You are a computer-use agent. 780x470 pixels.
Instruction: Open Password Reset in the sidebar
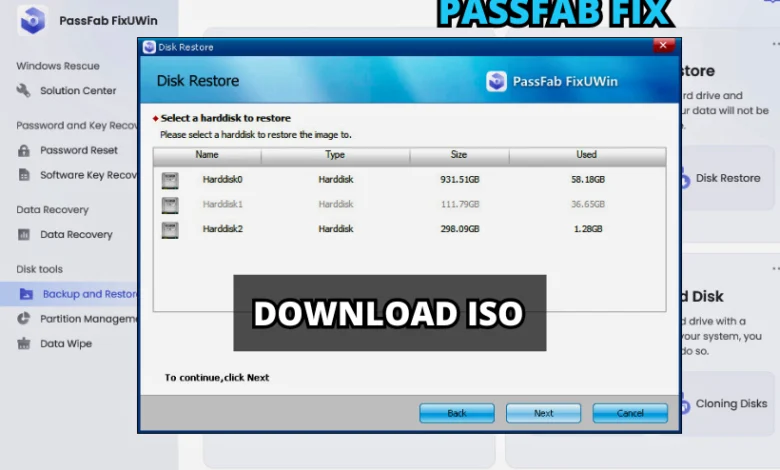coord(79,150)
